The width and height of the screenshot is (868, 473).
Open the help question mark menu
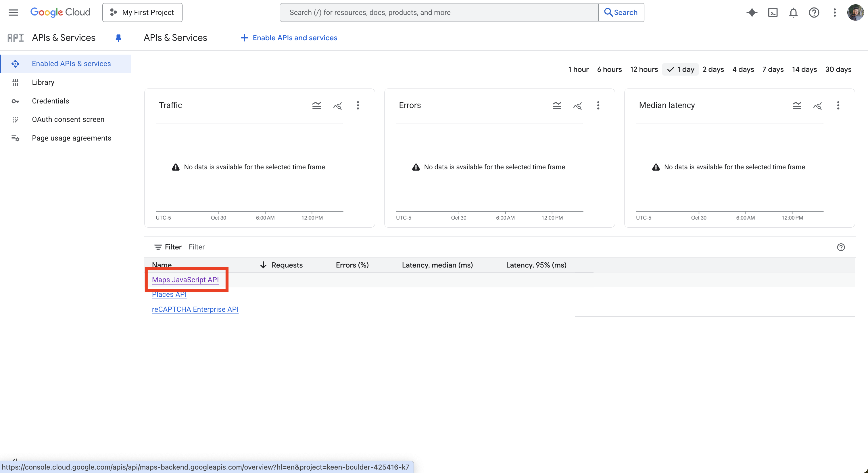(x=814, y=12)
